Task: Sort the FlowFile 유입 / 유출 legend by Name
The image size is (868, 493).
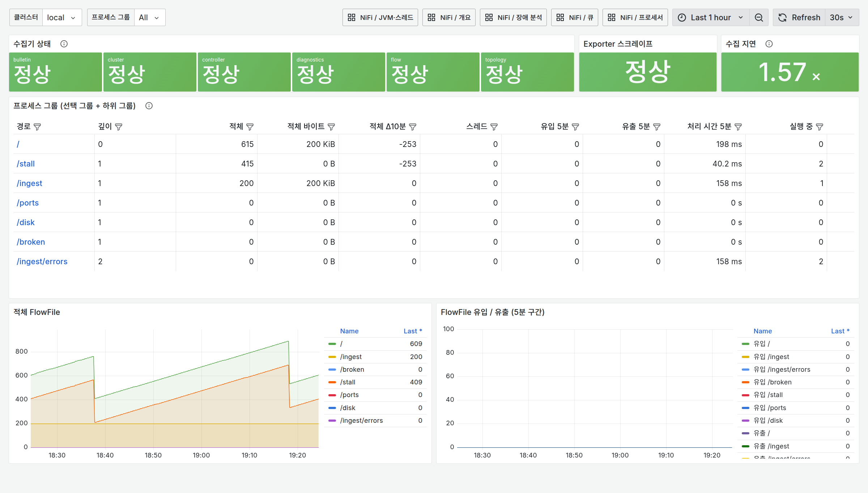Action: tap(762, 331)
